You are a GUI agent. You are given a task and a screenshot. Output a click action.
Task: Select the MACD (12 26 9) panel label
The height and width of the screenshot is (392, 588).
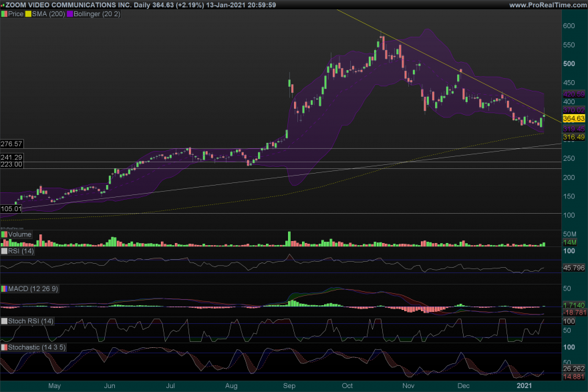click(33, 289)
